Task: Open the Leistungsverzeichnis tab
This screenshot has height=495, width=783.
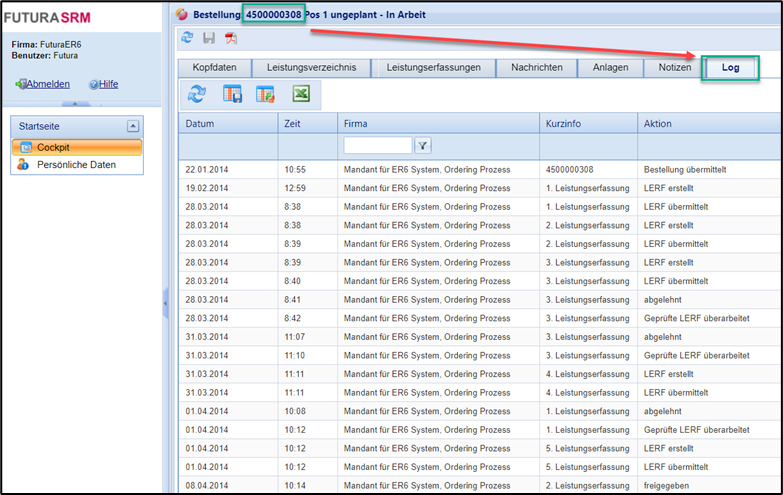Action: [x=310, y=68]
